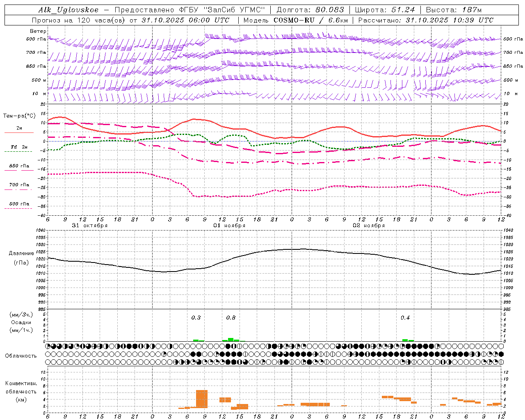The width and height of the screenshot is (525, 420).
Task: Click the '(мм/3ч.)' precipitation unit label
Action: click(x=21, y=315)
